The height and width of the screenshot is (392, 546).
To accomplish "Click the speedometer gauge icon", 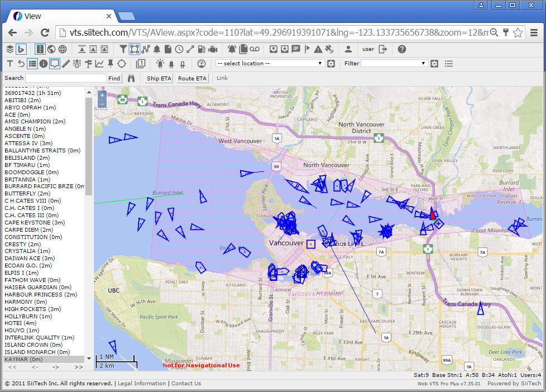I will 202,64.
